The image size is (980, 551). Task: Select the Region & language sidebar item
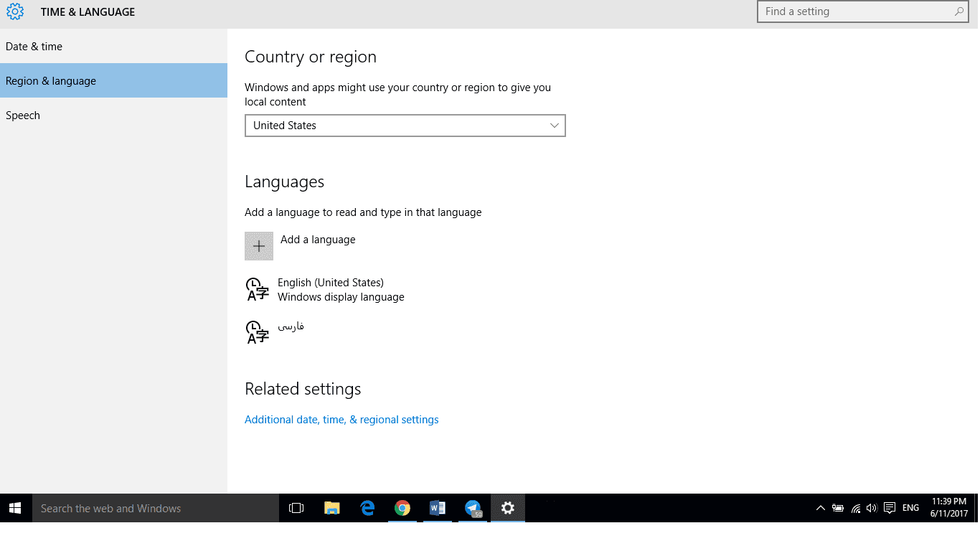(x=51, y=81)
